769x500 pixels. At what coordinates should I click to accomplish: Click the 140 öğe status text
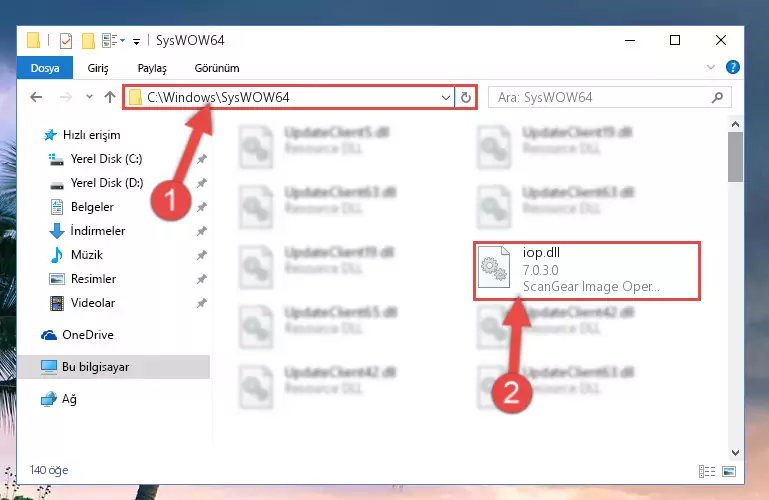click(49, 470)
